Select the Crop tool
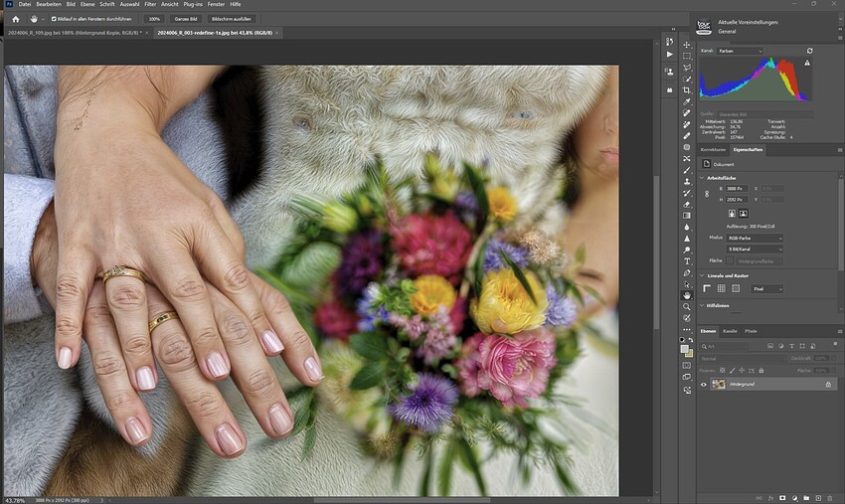 [686, 90]
